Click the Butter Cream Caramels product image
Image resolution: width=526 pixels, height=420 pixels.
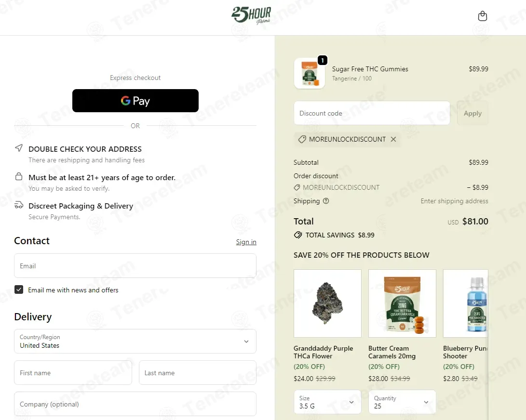coord(402,303)
